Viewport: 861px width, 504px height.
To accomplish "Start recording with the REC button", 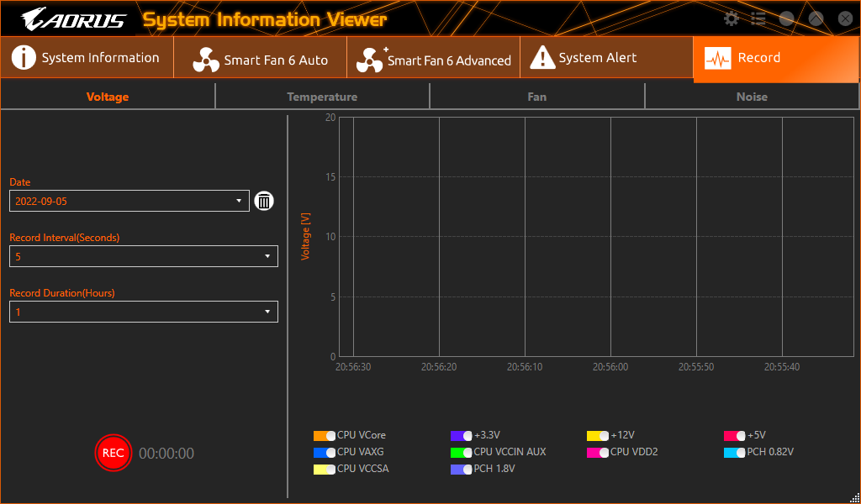I will (x=114, y=453).
